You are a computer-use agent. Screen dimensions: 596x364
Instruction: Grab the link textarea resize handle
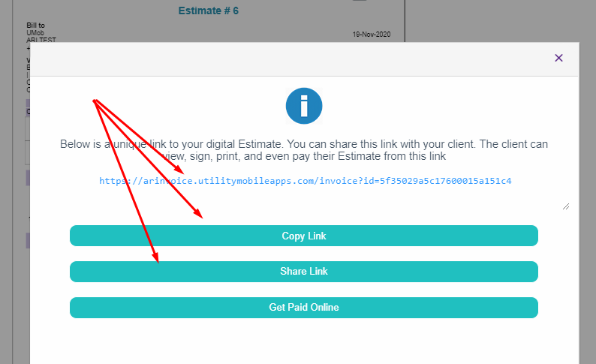pyautogui.click(x=565, y=206)
